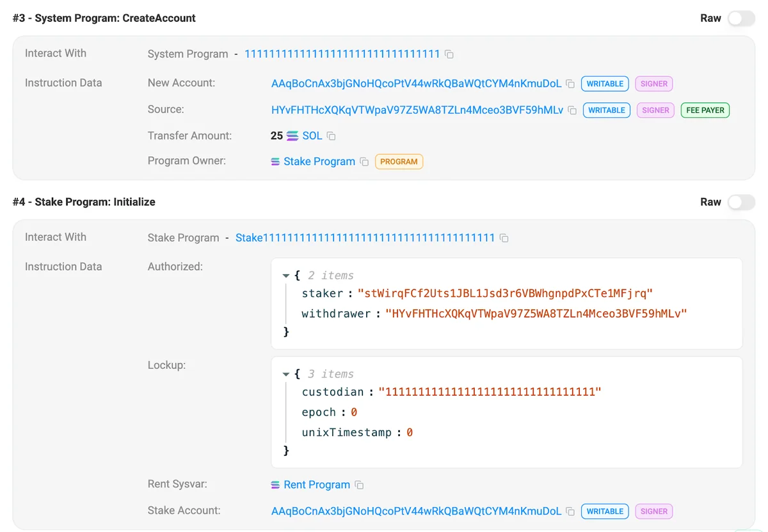Click the SOL token link
The height and width of the screenshot is (532, 768).
coord(312,136)
